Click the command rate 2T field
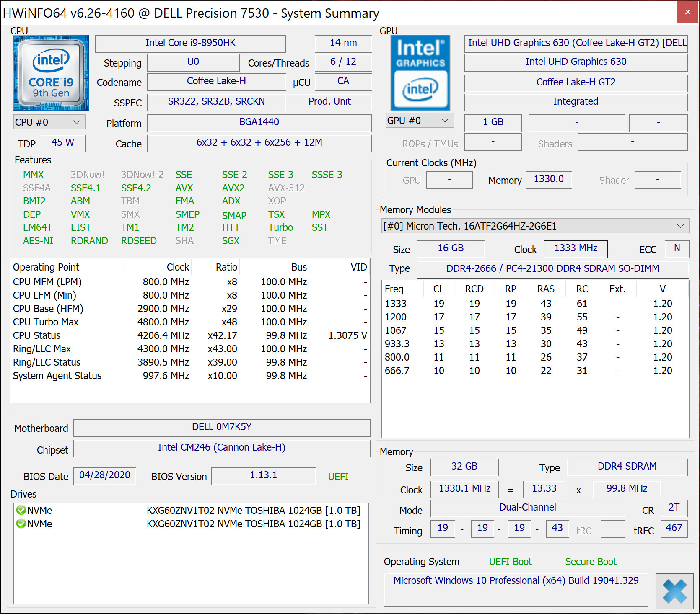 point(674,508)
